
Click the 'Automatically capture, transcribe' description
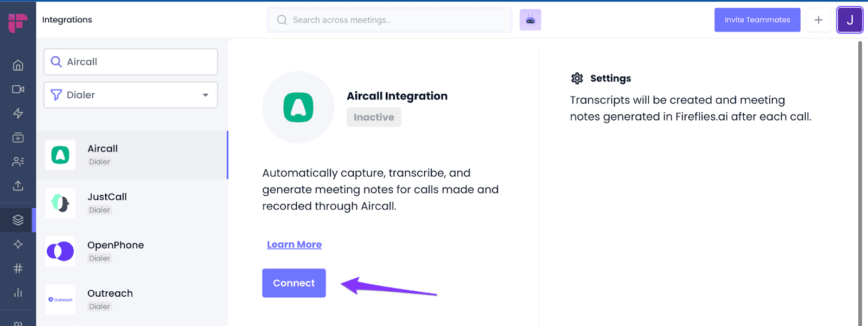(380, 189)
